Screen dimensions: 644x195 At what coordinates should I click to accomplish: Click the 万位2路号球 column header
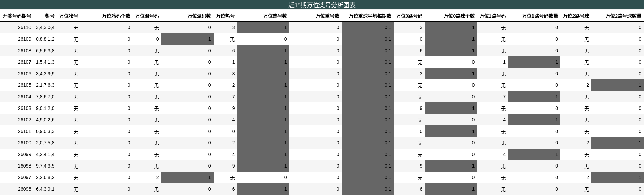576,16
